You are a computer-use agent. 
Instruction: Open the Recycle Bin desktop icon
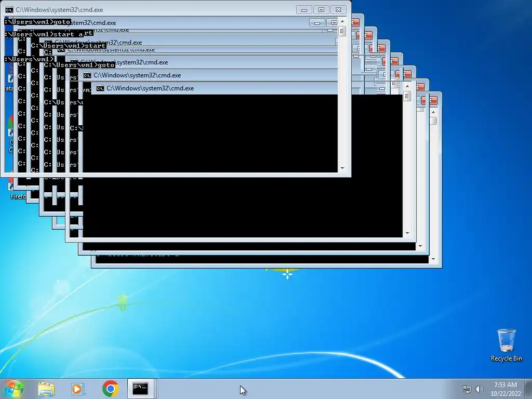[506, 340]
